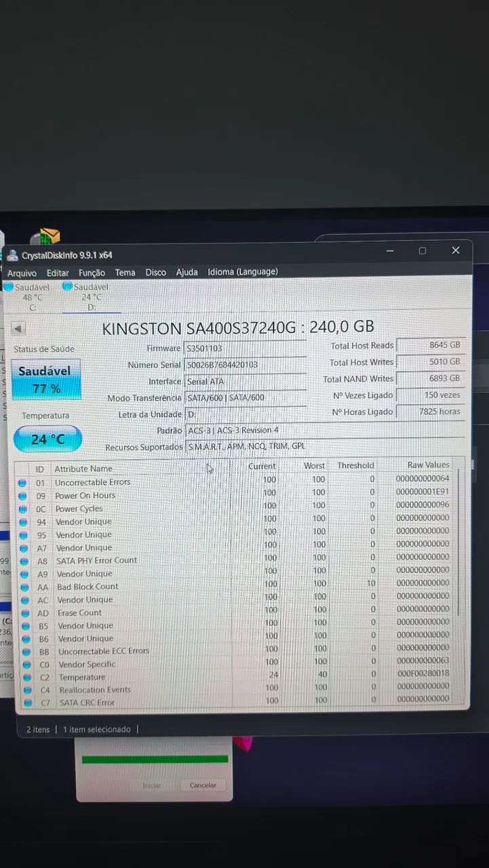Click status dot of Uncorrectable ECC Errors row
489x868 pixels.
click(26, 652)
